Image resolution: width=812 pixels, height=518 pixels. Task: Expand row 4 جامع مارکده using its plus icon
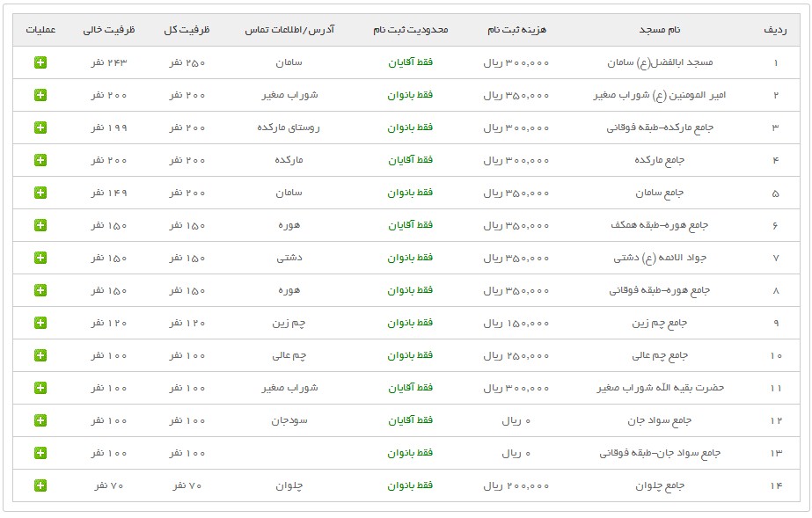[x=40, y=160]
